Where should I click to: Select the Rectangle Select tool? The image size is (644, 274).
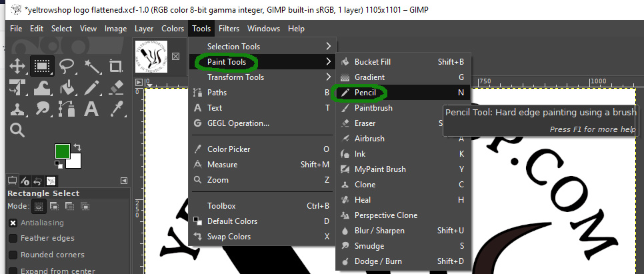coord(41,67)
